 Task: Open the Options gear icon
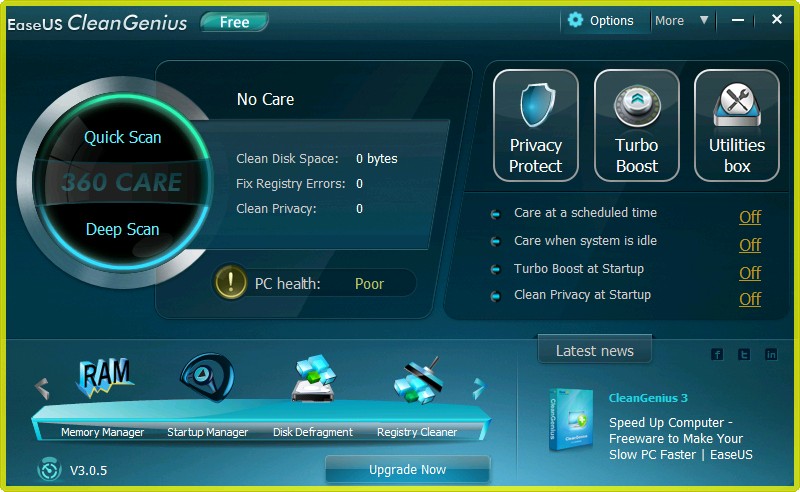tap(576, 20)
